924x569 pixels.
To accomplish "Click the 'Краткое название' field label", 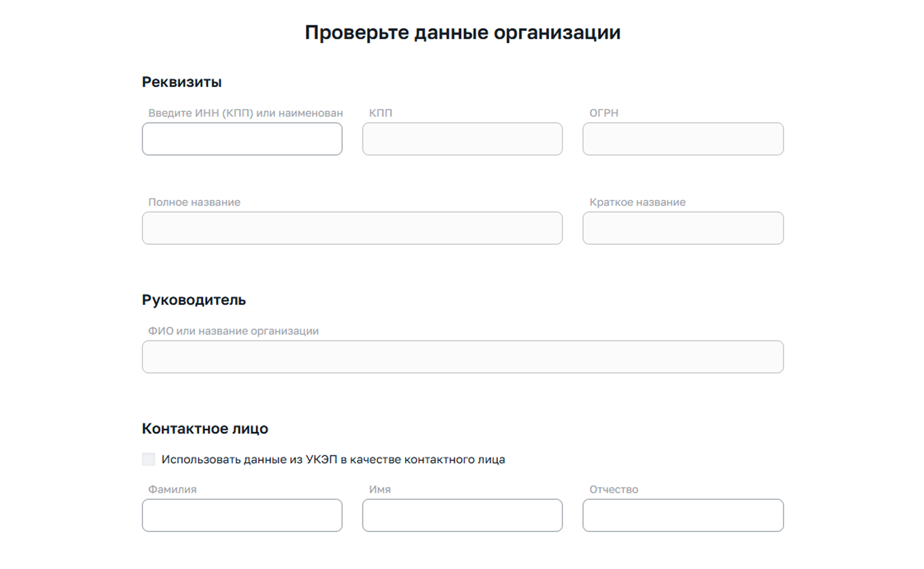I will click(x=637, y=202).
